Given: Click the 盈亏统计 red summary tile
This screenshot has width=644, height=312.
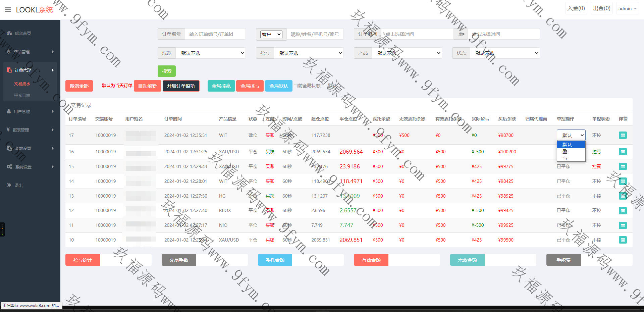Looking at the screenshot, I should coord(83,260).
